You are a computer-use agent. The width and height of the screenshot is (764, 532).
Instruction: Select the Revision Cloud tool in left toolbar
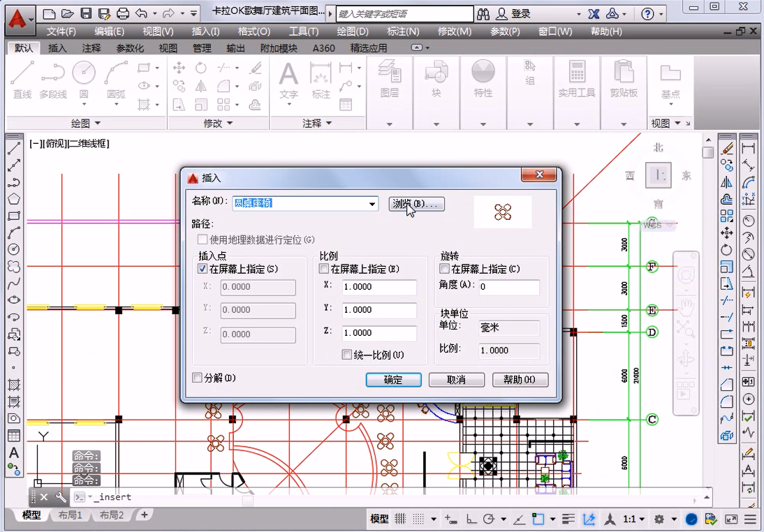point(14,267)
